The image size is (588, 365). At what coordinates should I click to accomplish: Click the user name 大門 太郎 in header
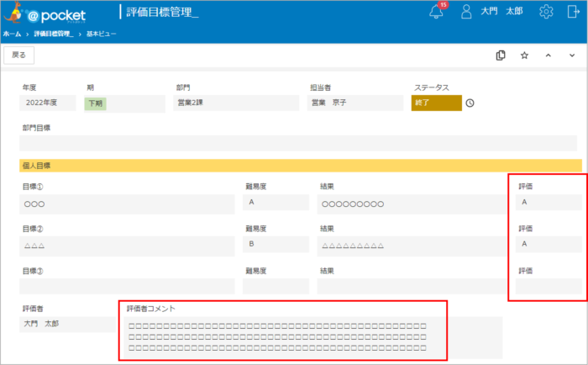[x=501, y=11]
